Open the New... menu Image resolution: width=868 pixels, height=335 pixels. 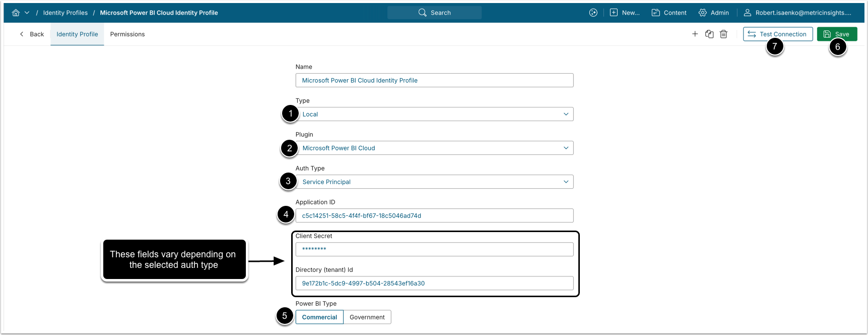pos(625,13)
